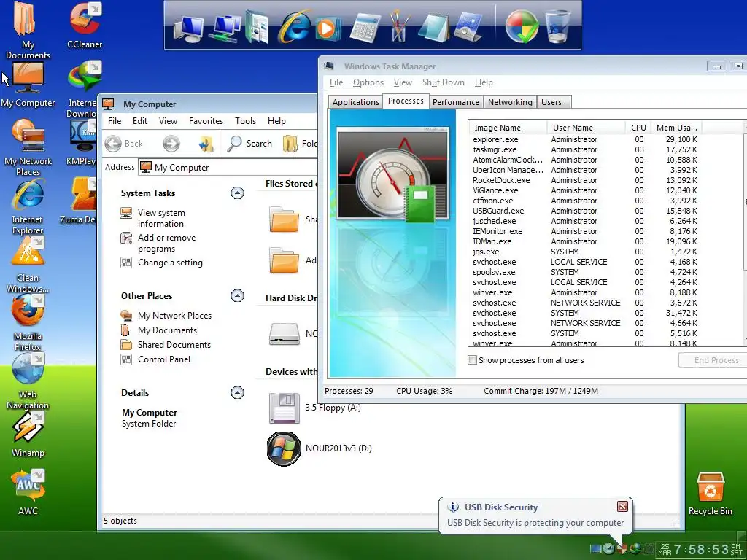This screenshot has width=747, height=560.
Task: Select IDMan.exe process row
Action: pyautogui.click(x=585, y=241)
